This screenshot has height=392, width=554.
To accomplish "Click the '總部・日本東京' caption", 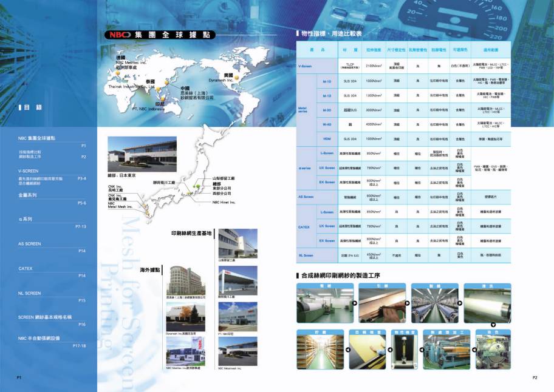I will 121,175.
